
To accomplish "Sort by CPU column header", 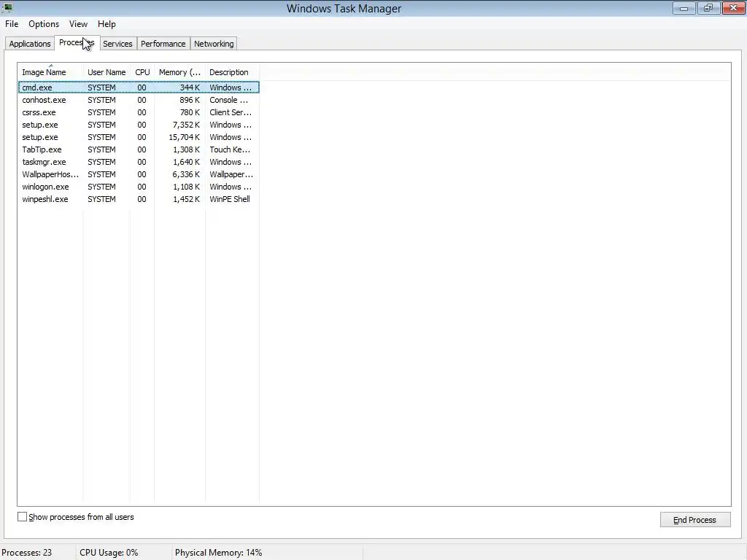I will click(x=142, y=72).
